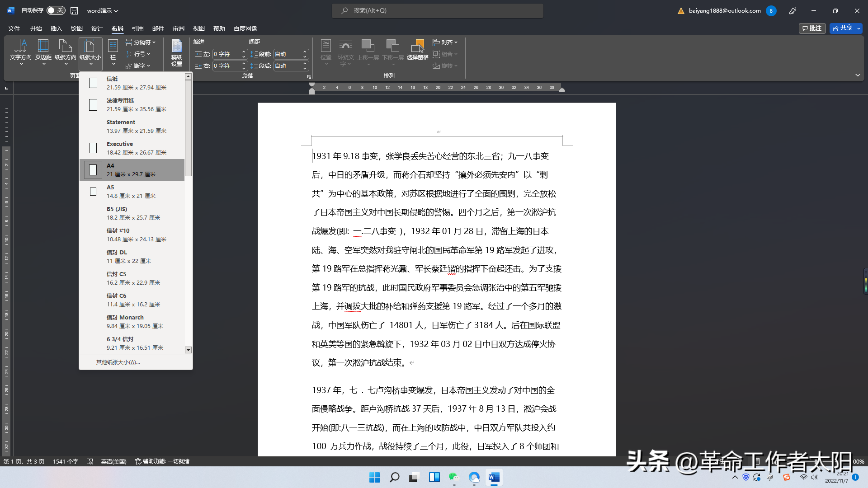The width and height of the screenshot is (868, 488).
Task: Open 其他纸张大小 more paper sizes
Action: [118, 362]
